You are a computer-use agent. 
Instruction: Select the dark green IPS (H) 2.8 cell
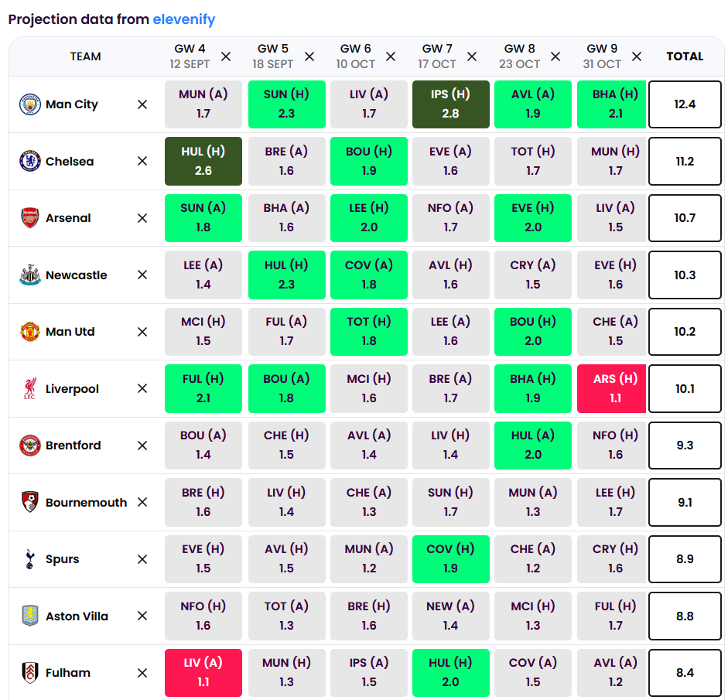coord(451,104)
